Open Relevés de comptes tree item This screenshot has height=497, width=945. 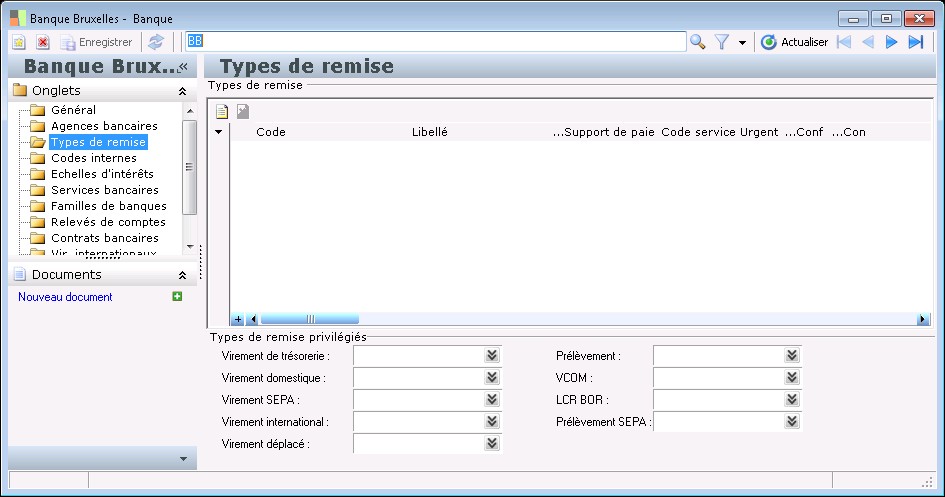click(108, 222)
